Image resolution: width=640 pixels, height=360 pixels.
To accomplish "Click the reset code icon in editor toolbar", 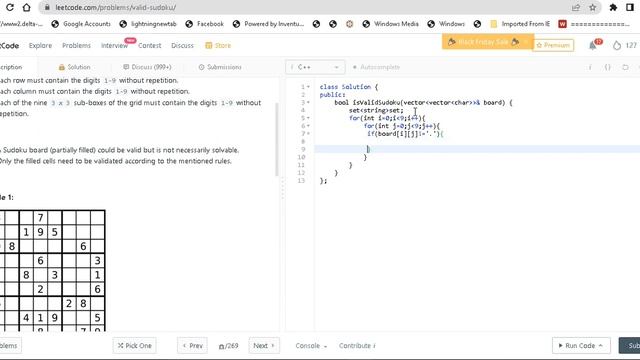I will click(x=625, y=67).
